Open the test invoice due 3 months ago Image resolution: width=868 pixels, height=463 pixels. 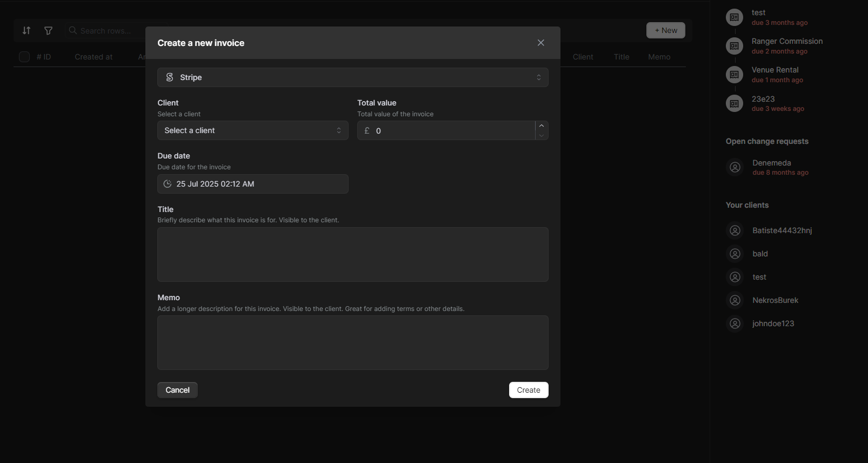click(x=758, y=12)
